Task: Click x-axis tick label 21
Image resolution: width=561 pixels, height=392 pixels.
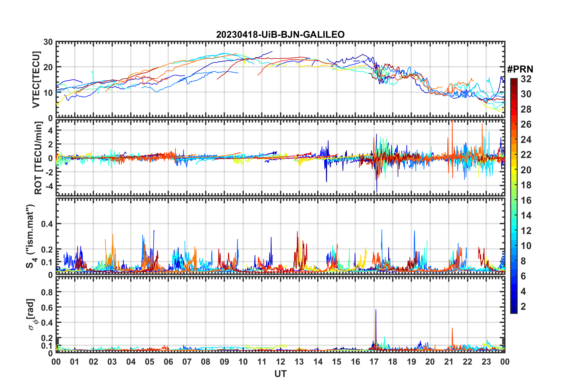Action: pyautogui.click(x=449, y=362)
